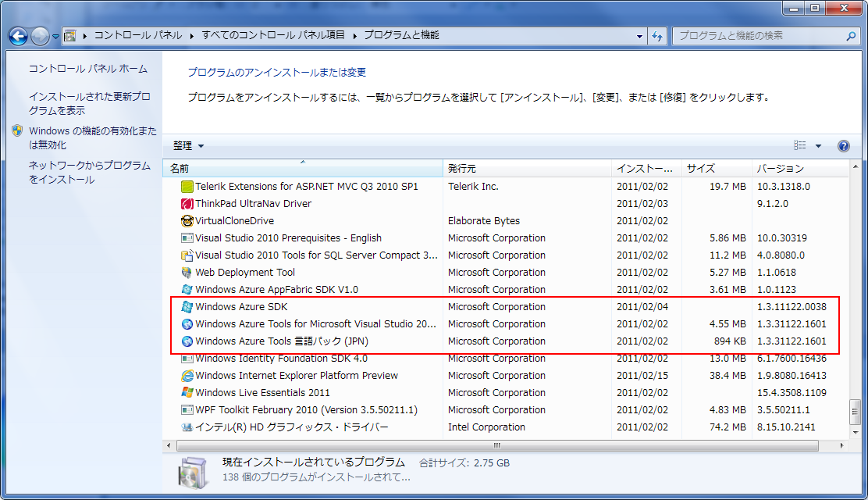Click Intel Corporation publisher cell
The width and height of the screenshot is (868, 500).
(486, 427)
